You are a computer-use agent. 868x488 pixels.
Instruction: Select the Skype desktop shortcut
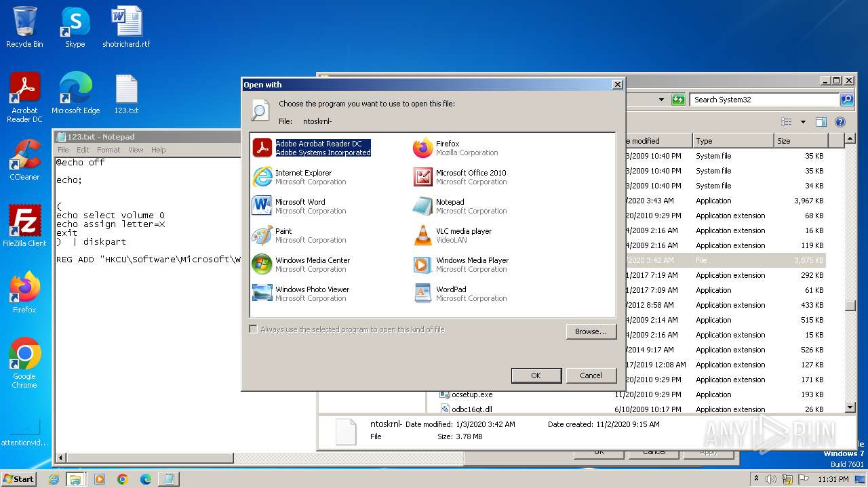click(75, 27)
